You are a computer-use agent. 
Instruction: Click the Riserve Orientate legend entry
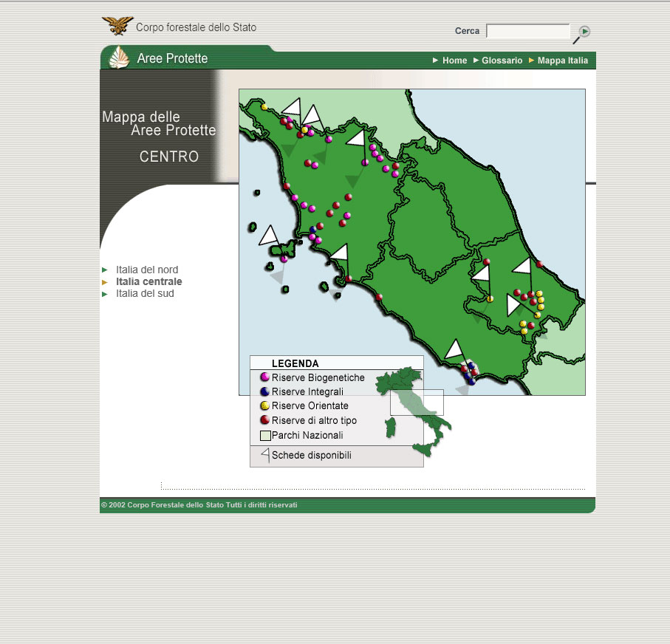pos(310,405)
